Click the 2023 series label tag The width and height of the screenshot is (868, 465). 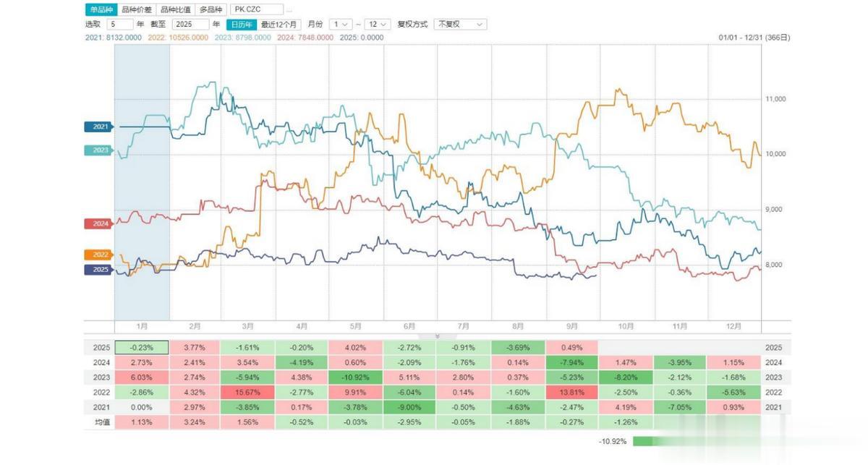pyautogui.click(x=98, y=150)
